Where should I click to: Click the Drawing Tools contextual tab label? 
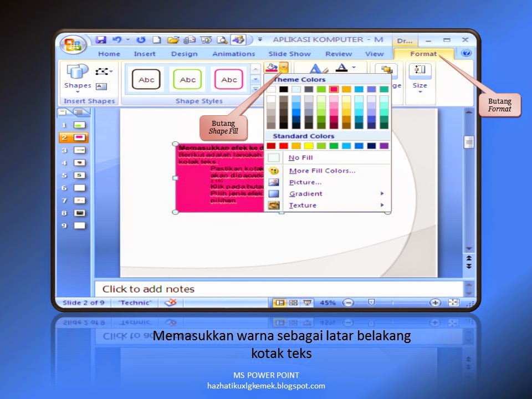(x=405, y=40)
